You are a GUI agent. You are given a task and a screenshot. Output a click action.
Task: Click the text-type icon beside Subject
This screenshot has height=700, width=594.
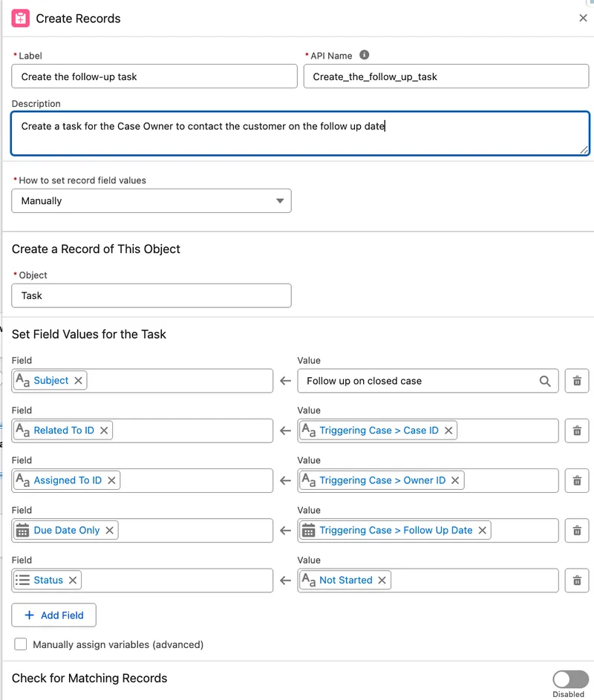pos(22,380)
